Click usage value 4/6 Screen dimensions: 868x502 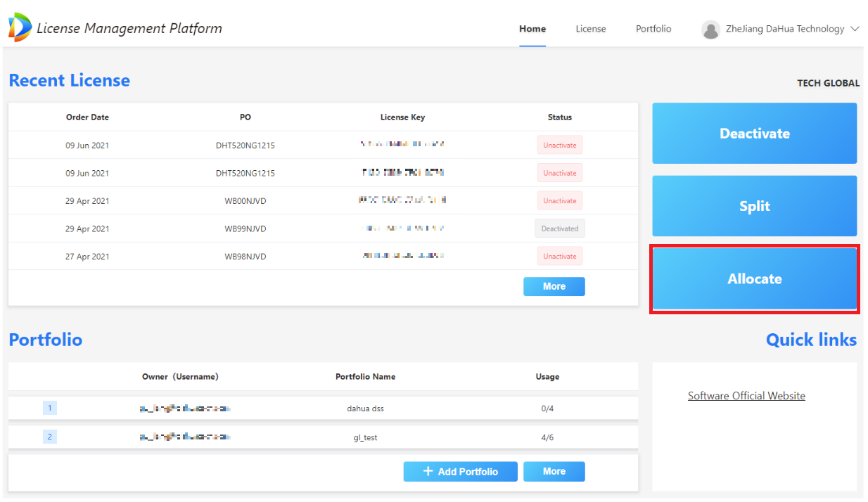click(x=547, y=437)
